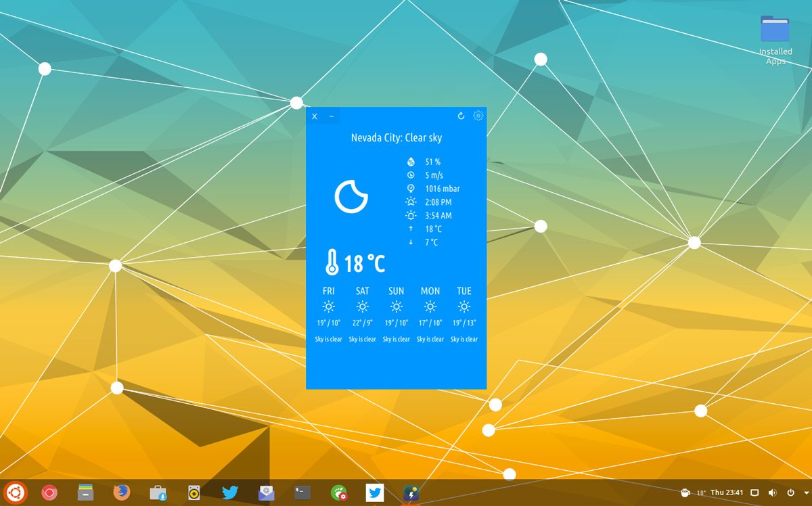Expand the tray dropdown arrow
812x506 pixels.
pyautogui.click(x=805, y=492)
